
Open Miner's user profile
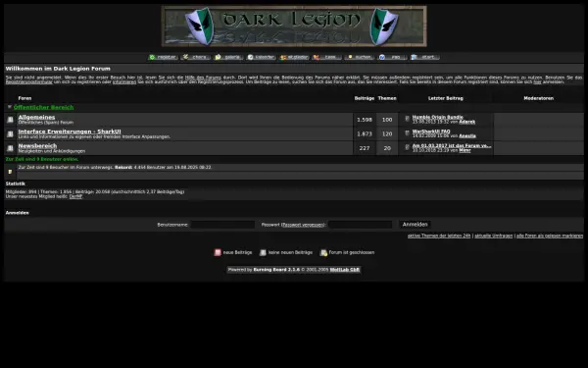[x=465, y=150]
